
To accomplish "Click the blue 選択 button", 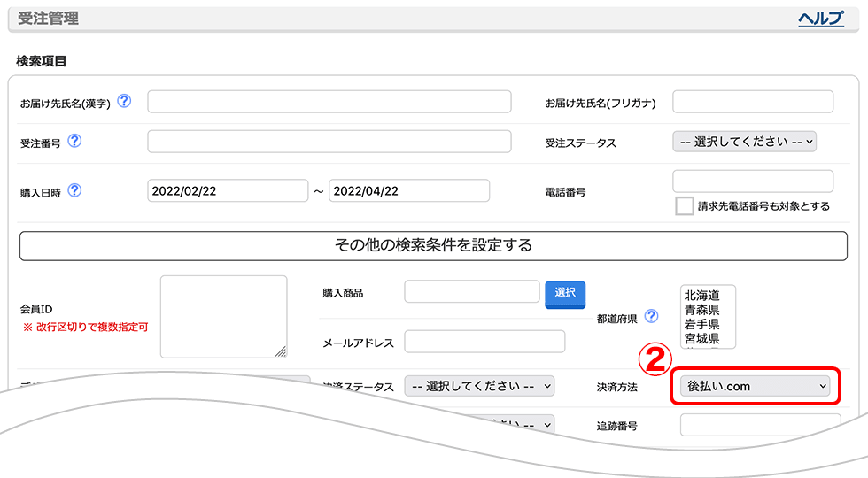I will [x=565, y=293].
